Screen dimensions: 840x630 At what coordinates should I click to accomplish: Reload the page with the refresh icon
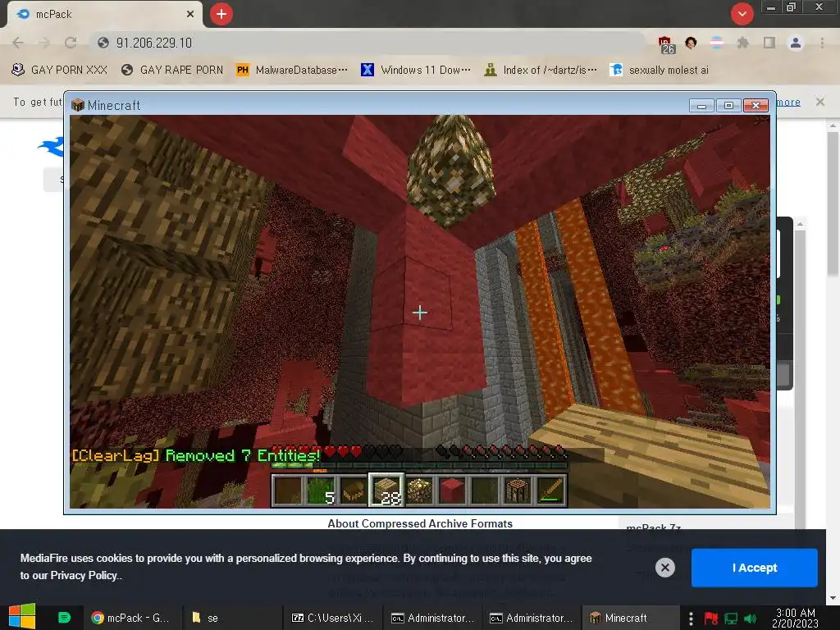pyautogui.click(x=71, y=43)
